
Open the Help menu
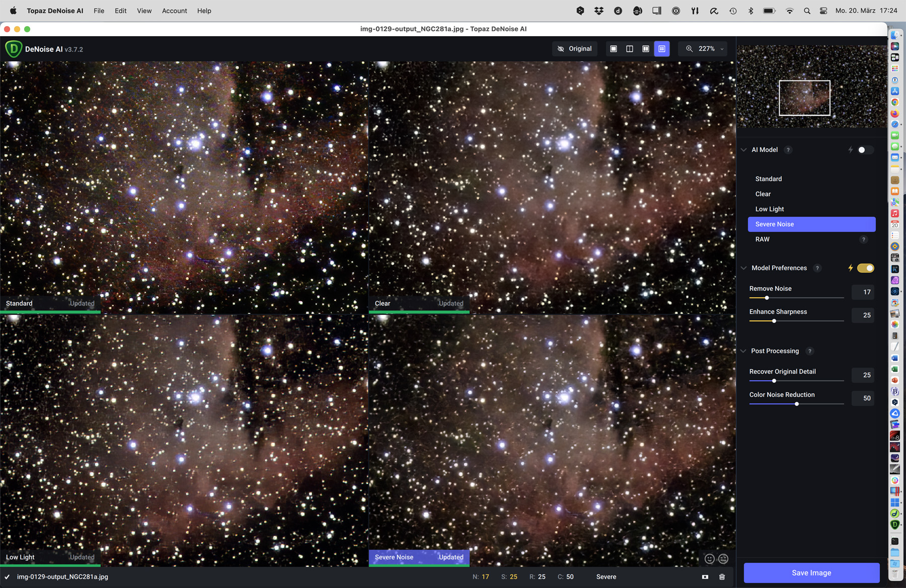coord(204,11)
